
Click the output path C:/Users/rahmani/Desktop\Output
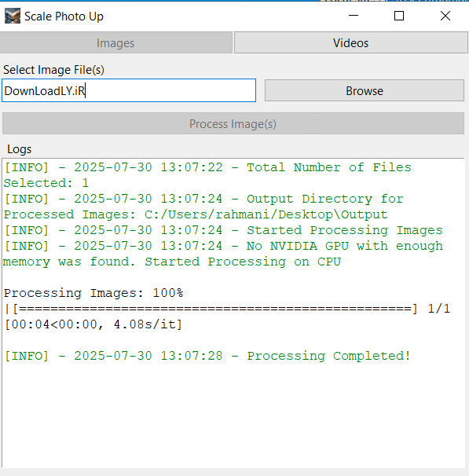pos(266,214)
